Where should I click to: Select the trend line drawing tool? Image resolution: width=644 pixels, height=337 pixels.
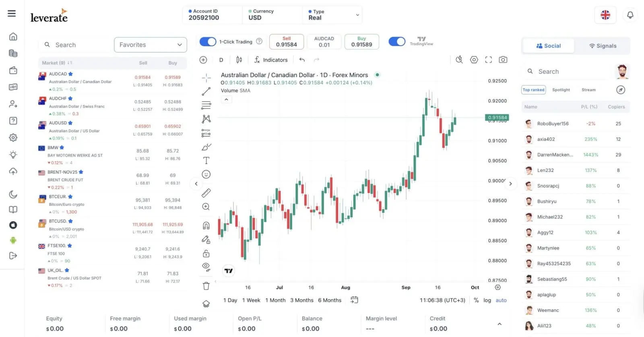click(x=206, y=91)
